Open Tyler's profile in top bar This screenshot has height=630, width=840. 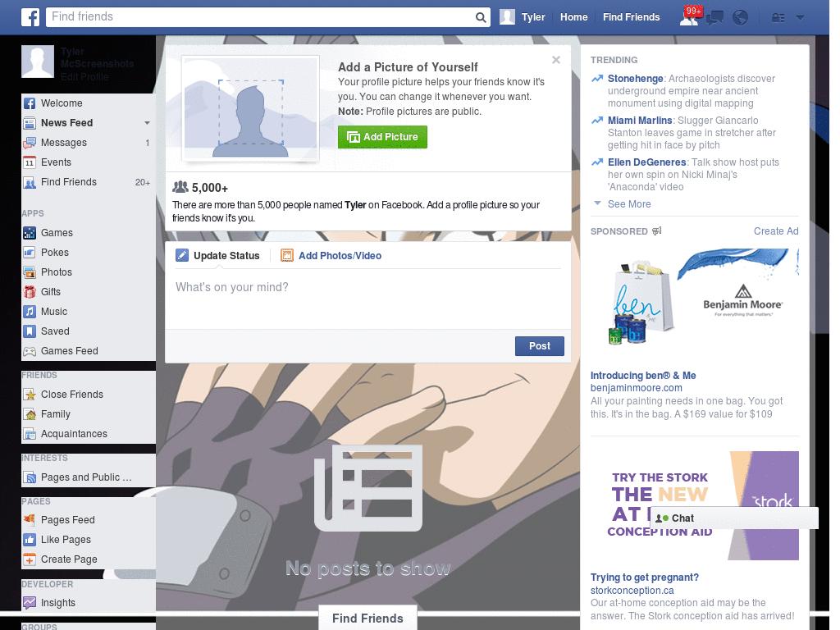[523, 17]
